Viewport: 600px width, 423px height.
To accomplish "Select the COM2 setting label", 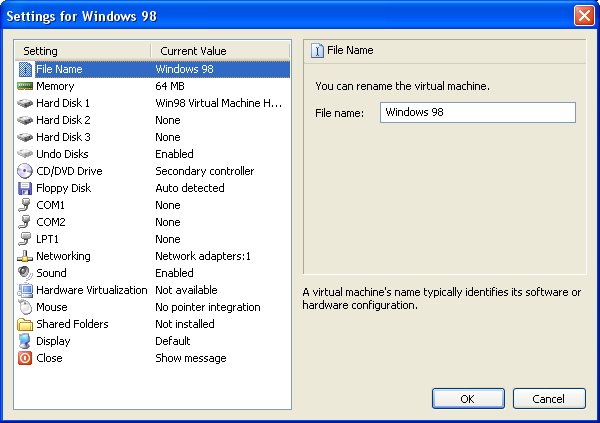I will point(51,222).
